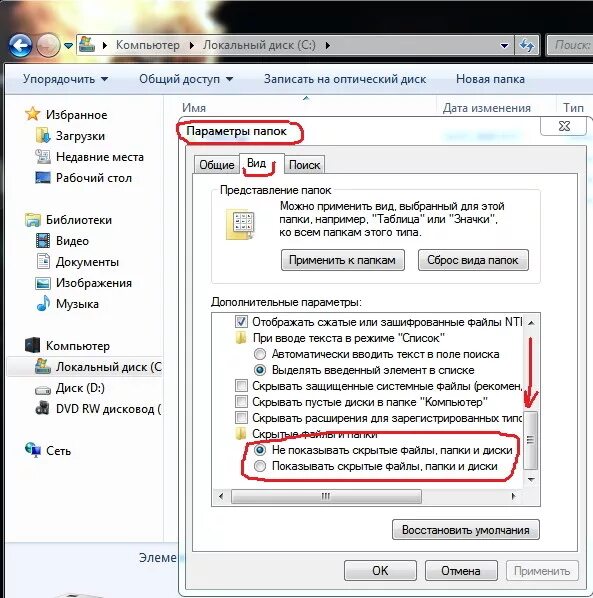This screenshot has height=598, width=593.
Task: Click the Библиотеки icon
Action: point(33,220)
